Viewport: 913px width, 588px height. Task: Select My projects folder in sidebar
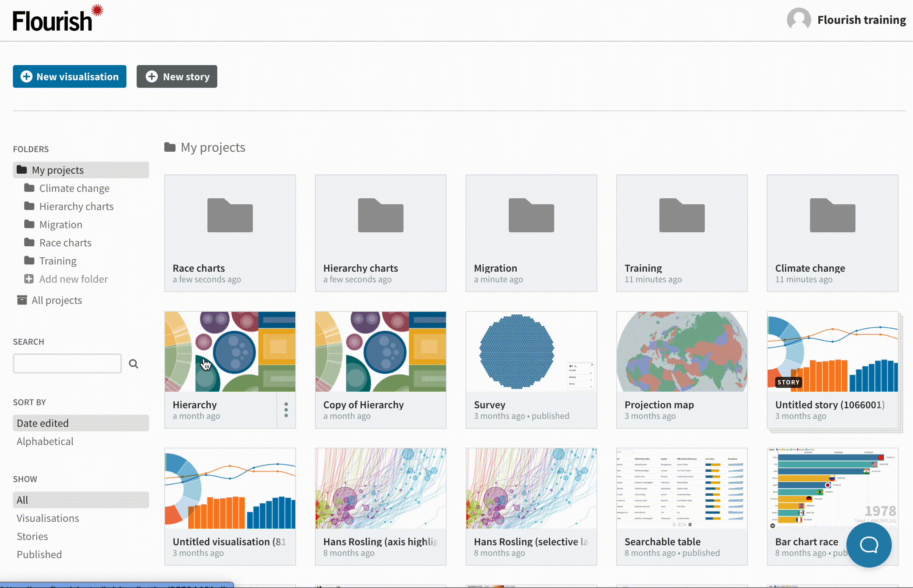click(x=81, y=170)
